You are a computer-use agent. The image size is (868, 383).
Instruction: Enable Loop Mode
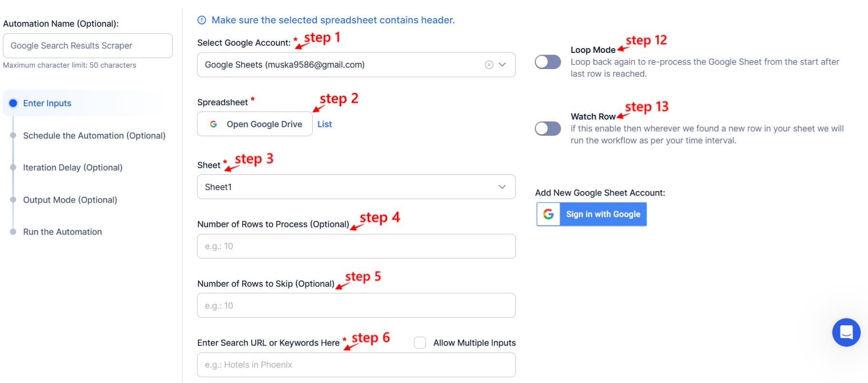(x=548, y=61)
